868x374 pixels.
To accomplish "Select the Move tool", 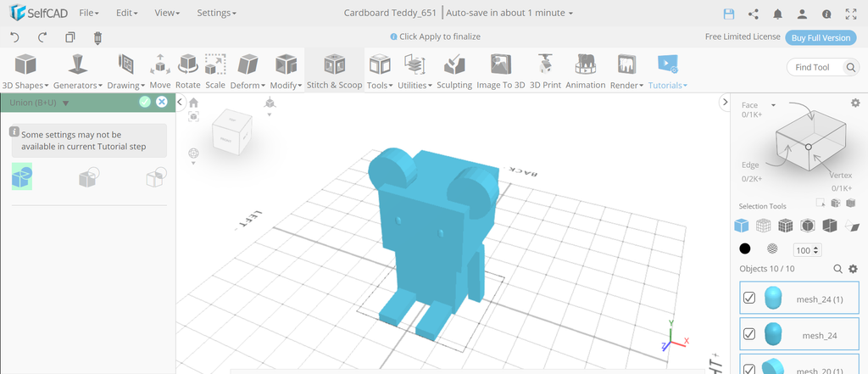I will [160, 72].
